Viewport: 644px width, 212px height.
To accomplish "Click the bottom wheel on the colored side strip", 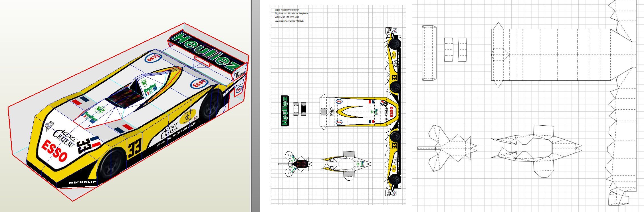I will [395, 180].
